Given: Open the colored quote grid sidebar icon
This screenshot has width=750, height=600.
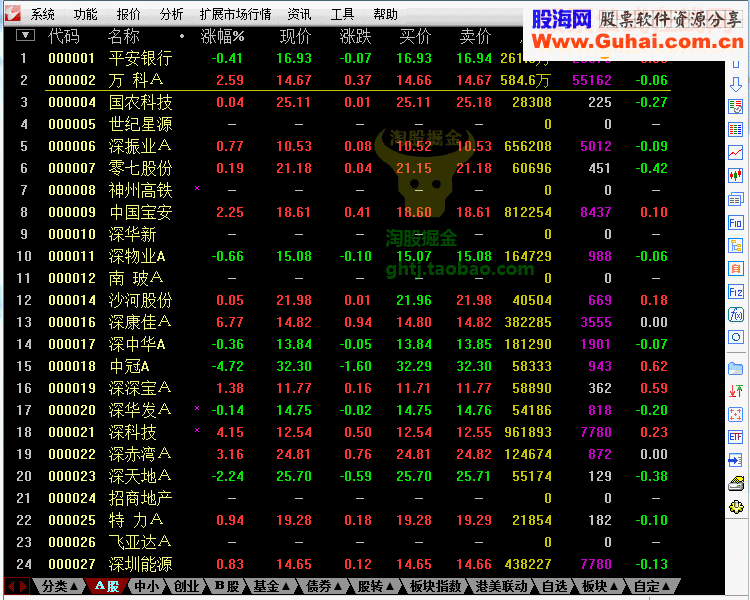Looking at the screenshot, I should [x=736, y=129].
